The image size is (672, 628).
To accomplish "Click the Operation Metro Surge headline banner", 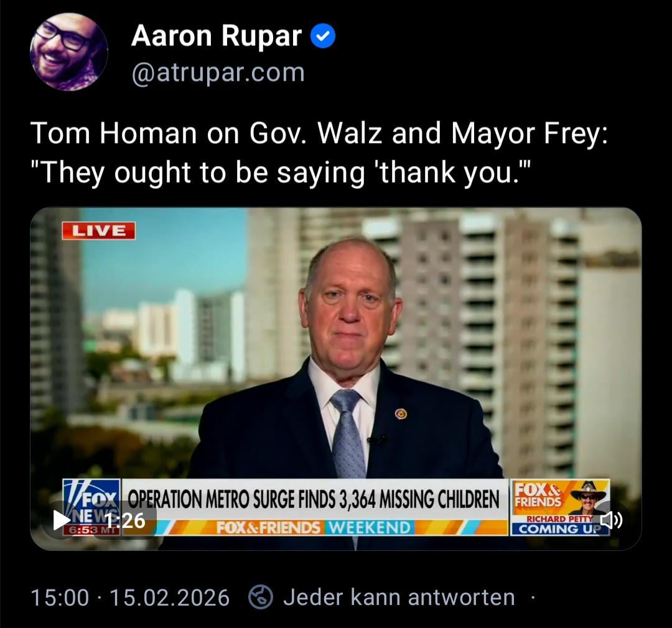I will (x=314, y=499).
